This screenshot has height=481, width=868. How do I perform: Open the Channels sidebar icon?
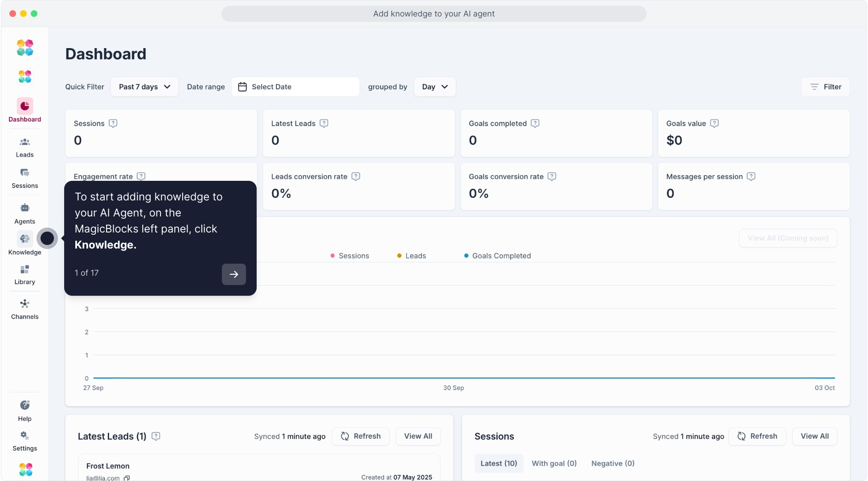[25, 304]
